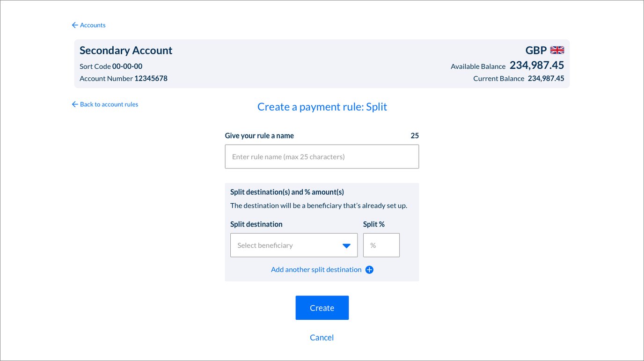Click the UK flag icon next to GBP
Viewport: 644px width, 361px height.
coord(557,50)
